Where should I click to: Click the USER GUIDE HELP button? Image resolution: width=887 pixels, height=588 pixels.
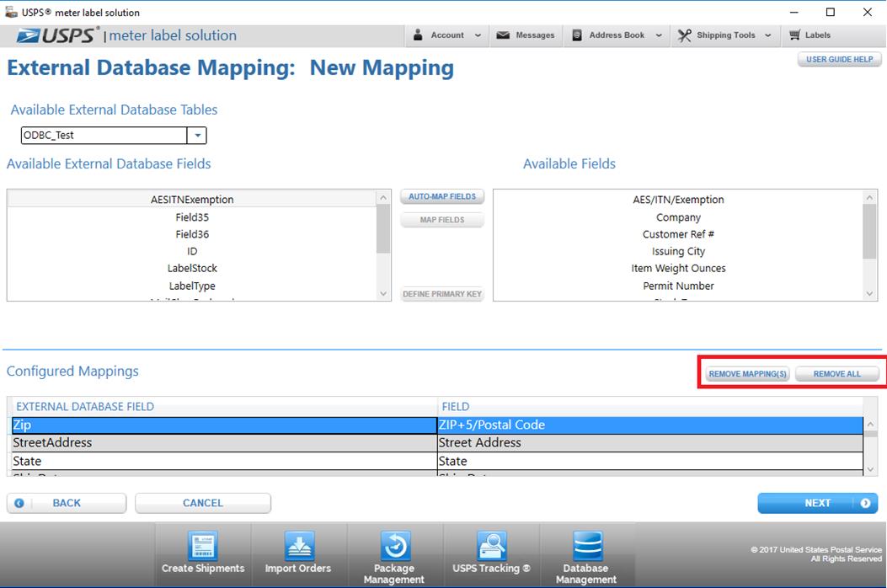point(840,60)
